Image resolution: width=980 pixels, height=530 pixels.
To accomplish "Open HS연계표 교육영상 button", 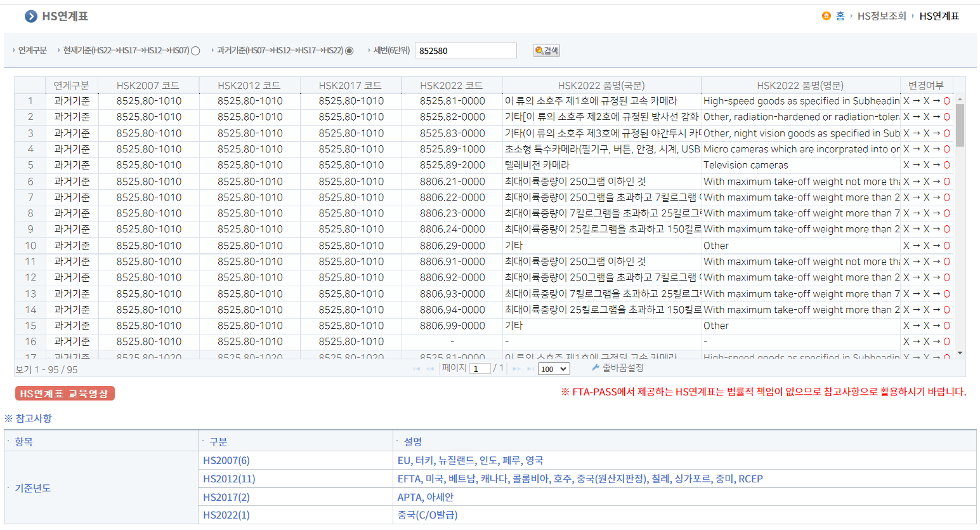I will coord(65,394).
